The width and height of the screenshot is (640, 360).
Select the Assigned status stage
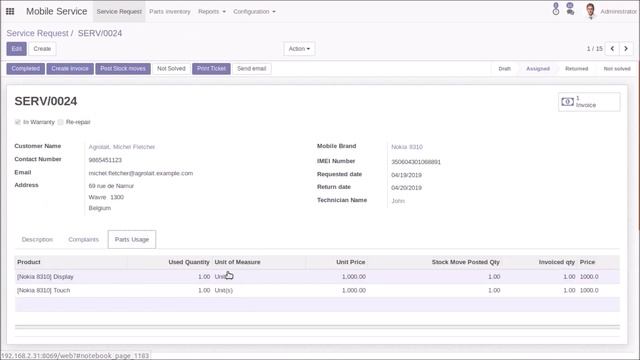pos(538,69)
